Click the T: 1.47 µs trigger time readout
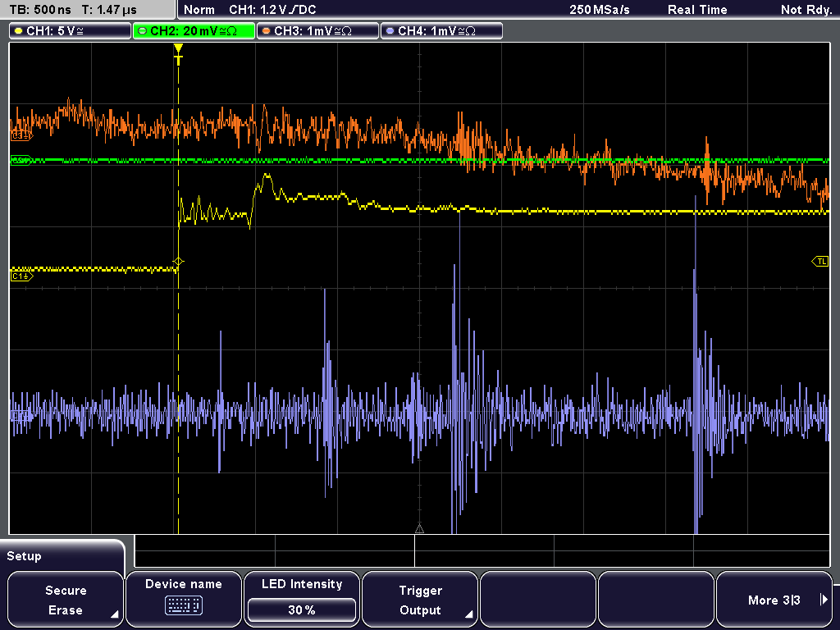Viewport: 840px width, 630px height. point(109,10)
